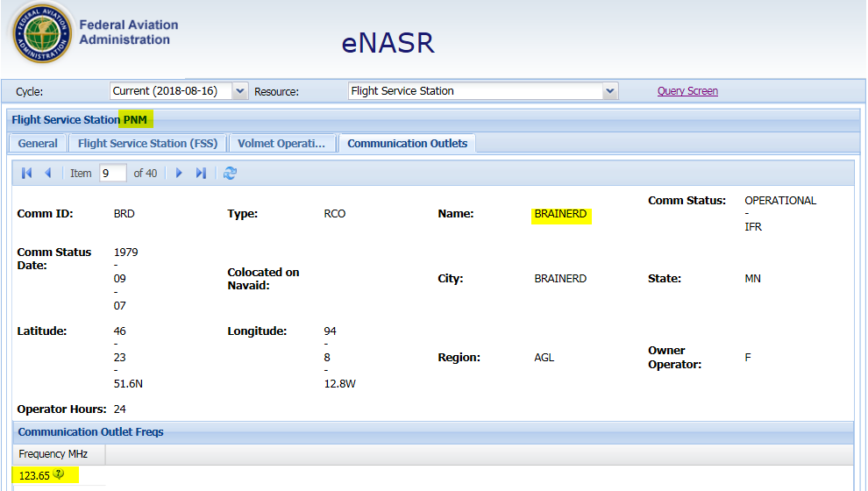The height and width of the screenshot is (491, 868).
Task: Go to previous item in pager
Action: tap(48, 174)
